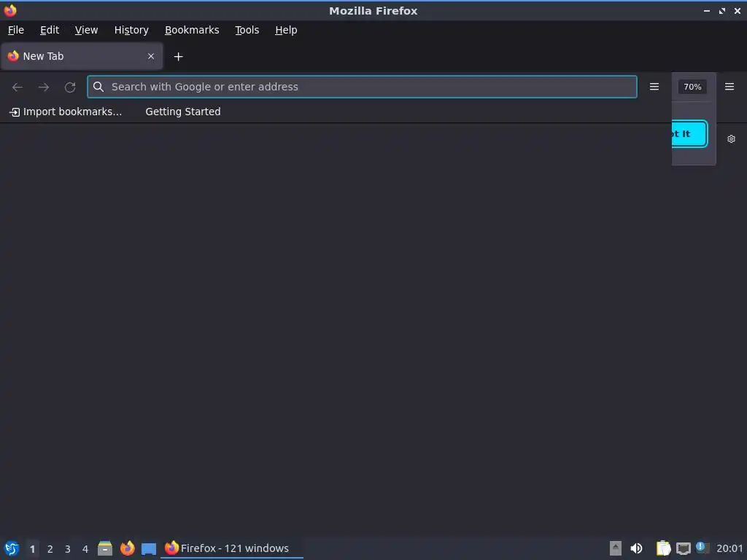Image resolution: width=747 pixels, height=560 pixels.
Task: Open the Help menu
Action: (286, 30)
